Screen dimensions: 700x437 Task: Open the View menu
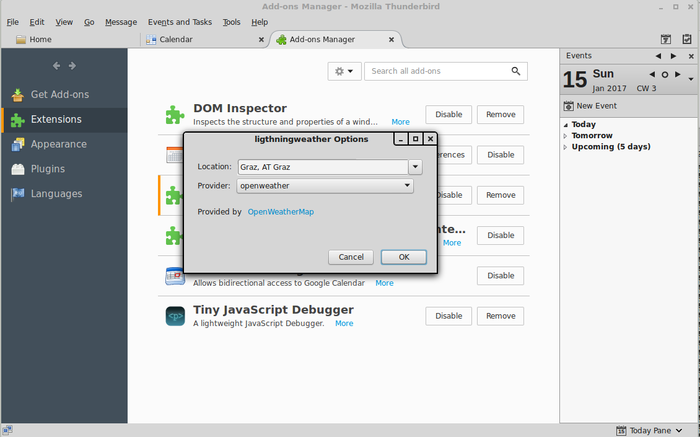(64, 22)
